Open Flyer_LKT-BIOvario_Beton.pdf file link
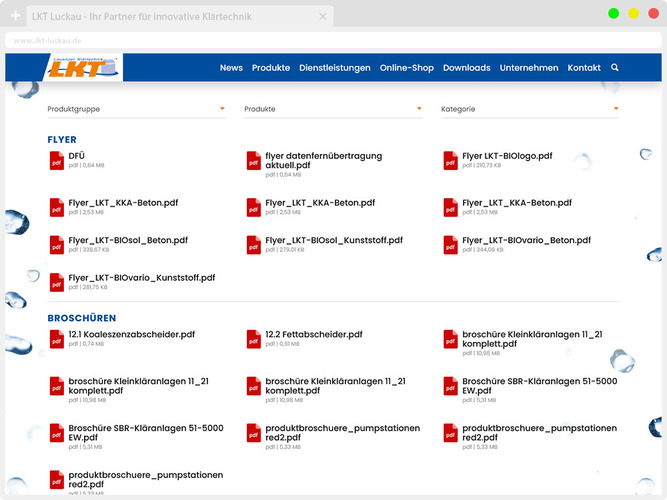The width and height of the screenshot is (667, 500). coord(526,241)
